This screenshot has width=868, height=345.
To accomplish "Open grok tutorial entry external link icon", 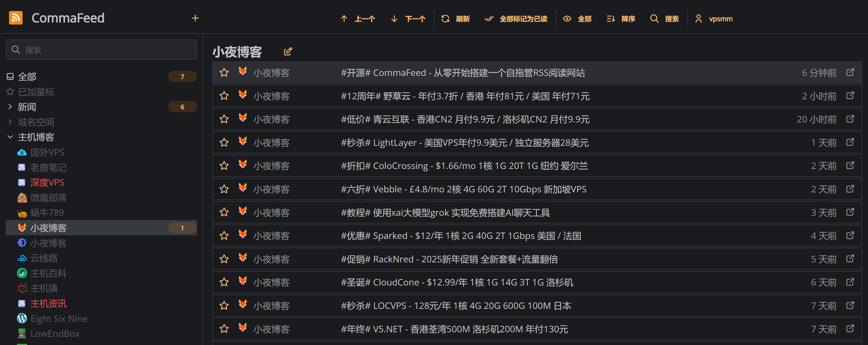I will click(850, 212).
